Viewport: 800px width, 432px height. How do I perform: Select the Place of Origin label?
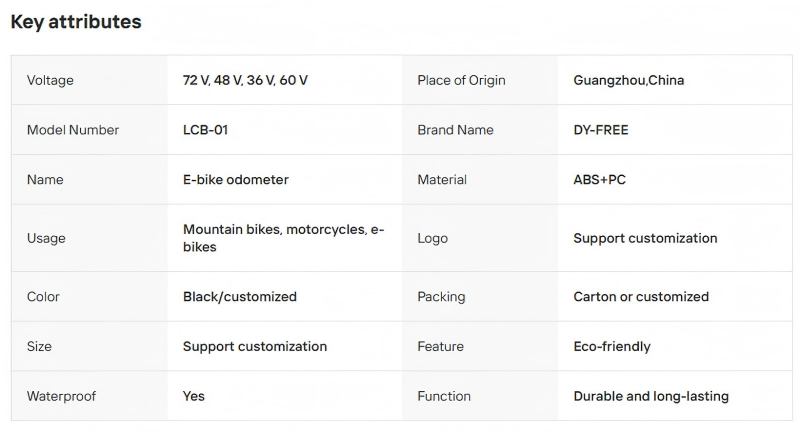point(461,80)
